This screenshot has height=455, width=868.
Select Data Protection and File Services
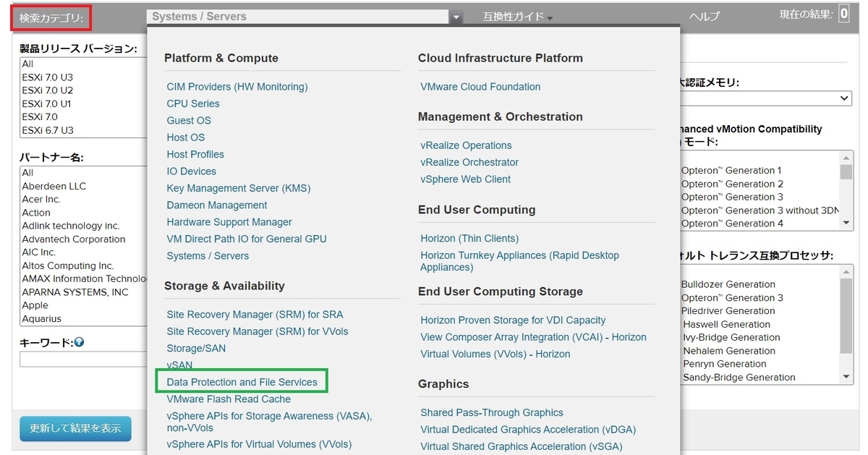pyautogui.click(x=242, y=382)
